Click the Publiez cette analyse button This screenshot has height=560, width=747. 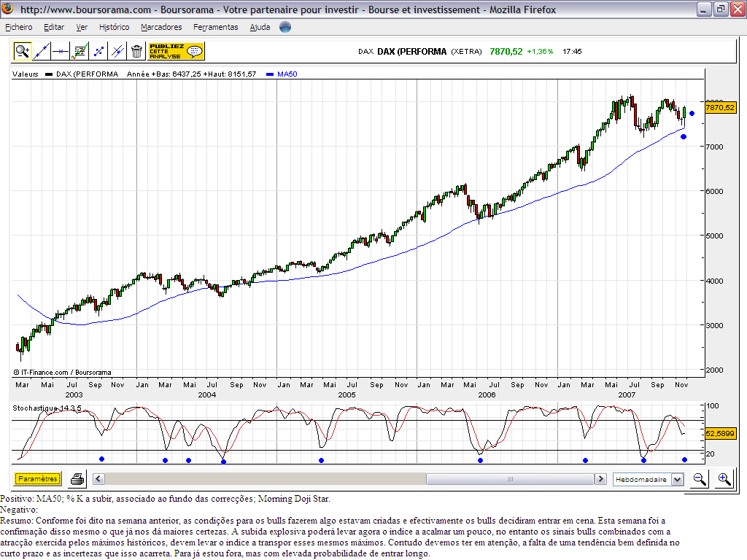177,51
